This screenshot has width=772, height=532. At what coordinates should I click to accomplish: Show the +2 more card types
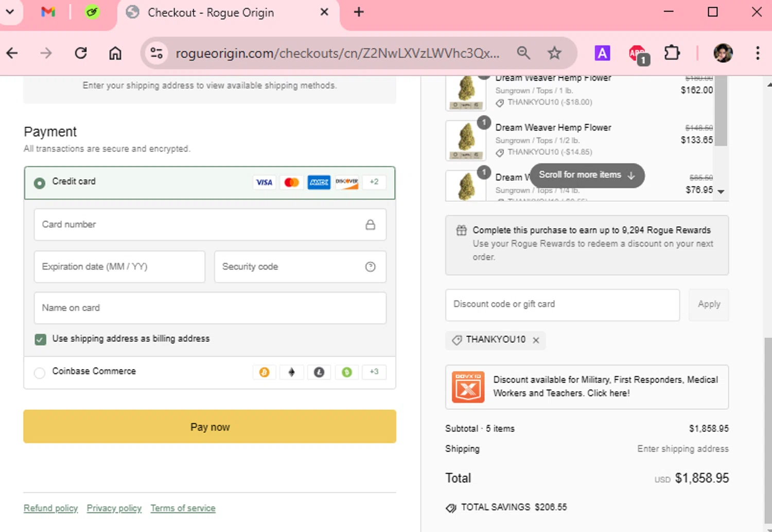pyautogui.click(x=374, y=182)
